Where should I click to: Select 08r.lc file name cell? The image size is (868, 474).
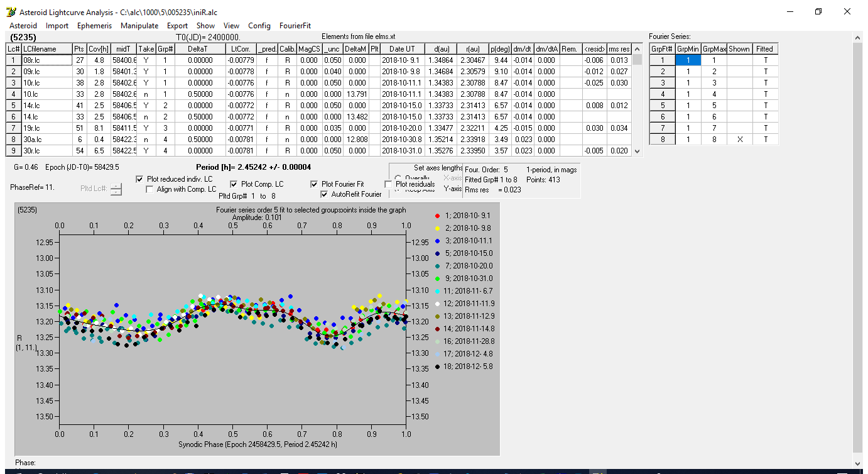(x=46, y=60)
